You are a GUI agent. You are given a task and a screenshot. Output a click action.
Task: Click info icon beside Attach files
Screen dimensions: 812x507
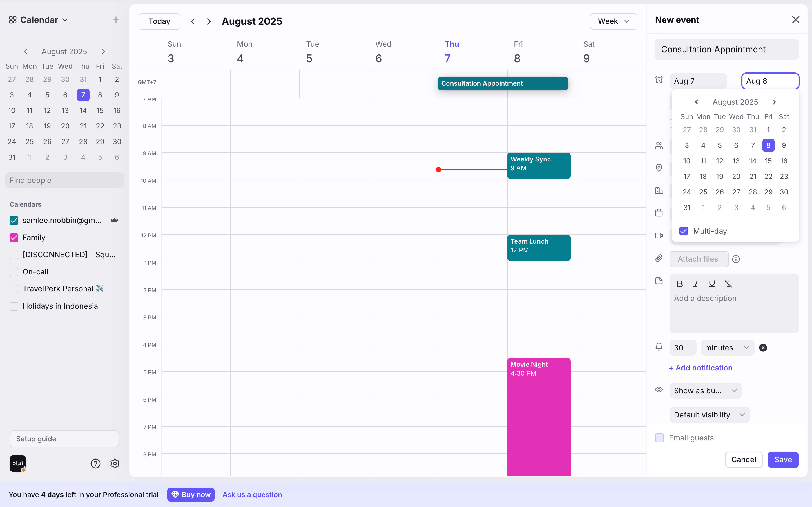point(736,259)
